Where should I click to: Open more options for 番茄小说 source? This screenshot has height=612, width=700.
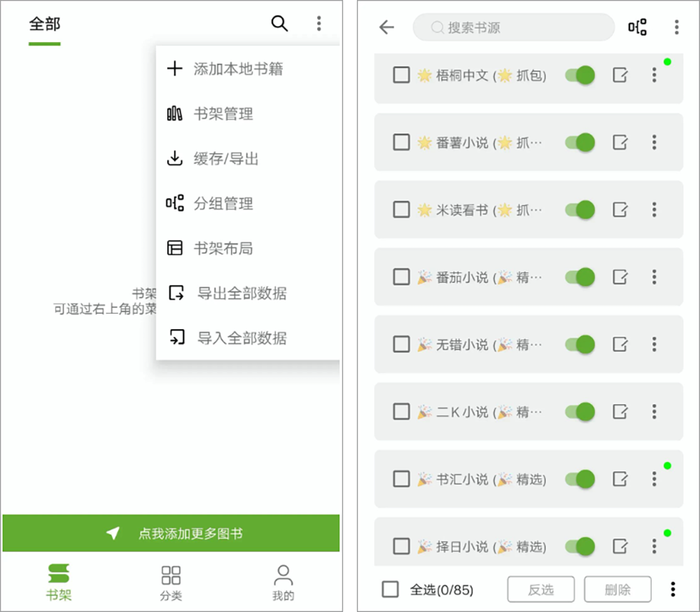[654, 277]
